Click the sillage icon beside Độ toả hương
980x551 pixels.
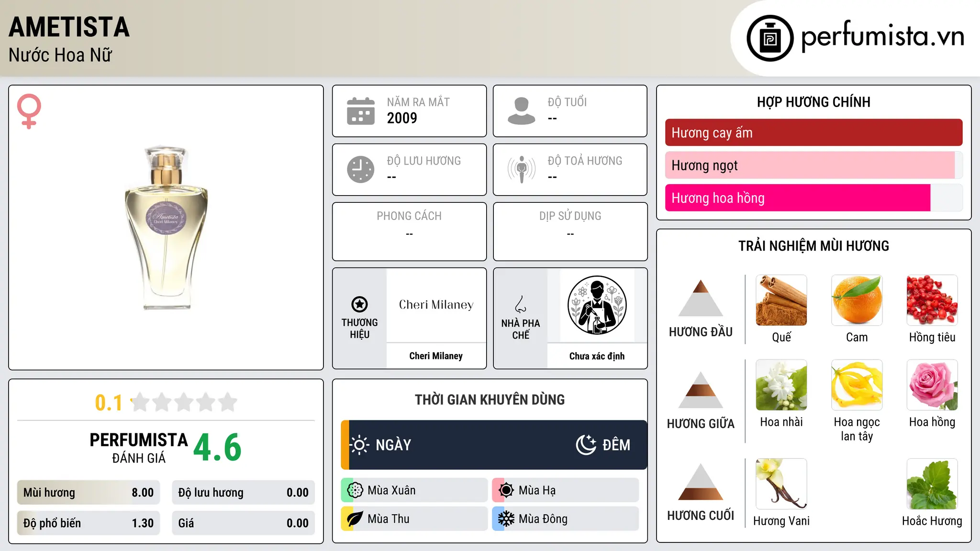(x=522, y=169)
